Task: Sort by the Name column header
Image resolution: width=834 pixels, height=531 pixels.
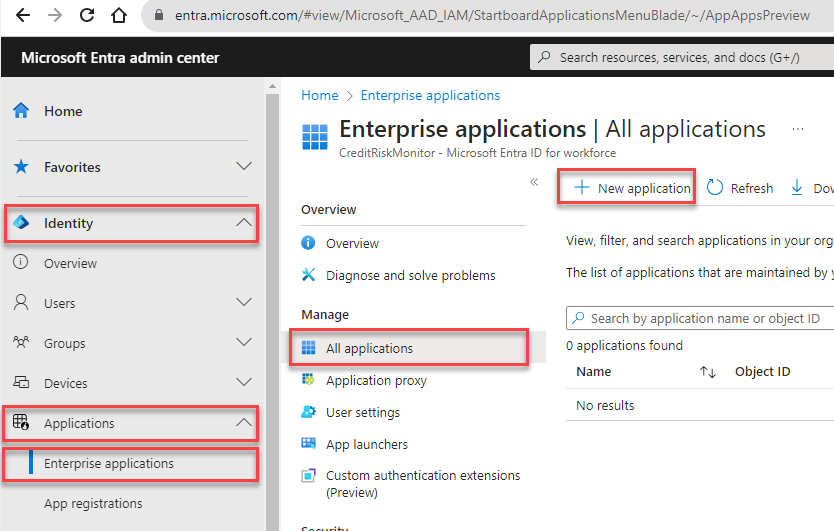Action: tap(594, 371)
